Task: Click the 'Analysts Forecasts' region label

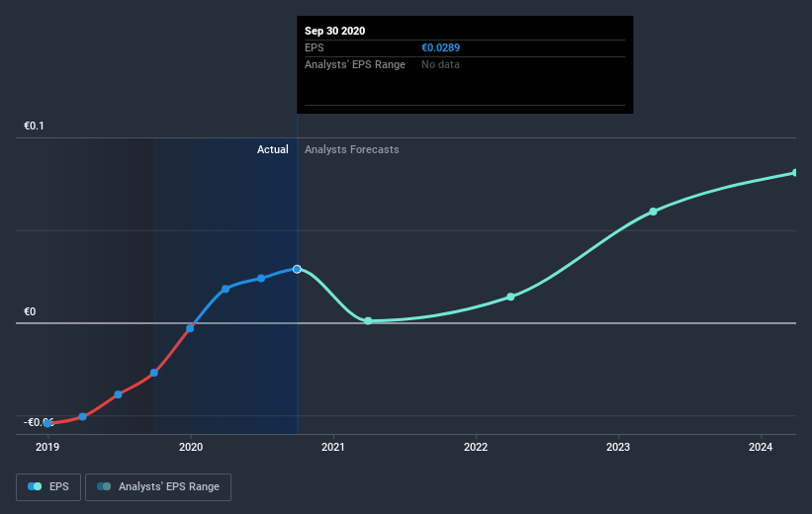Action: pyautogui.click(x=352, y=149)
